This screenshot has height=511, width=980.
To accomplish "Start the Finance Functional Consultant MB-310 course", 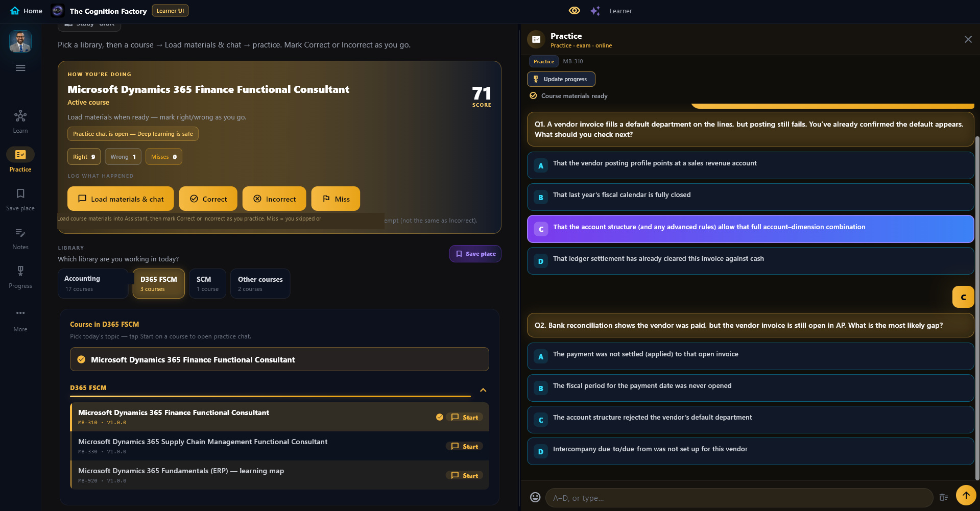I will [x=465, y=417].
